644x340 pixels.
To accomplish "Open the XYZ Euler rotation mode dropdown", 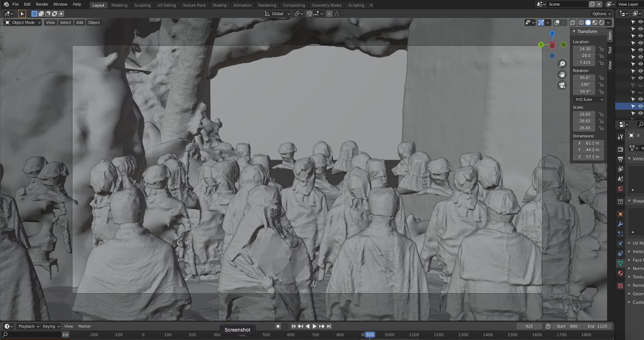I will [x=589, y=99].
